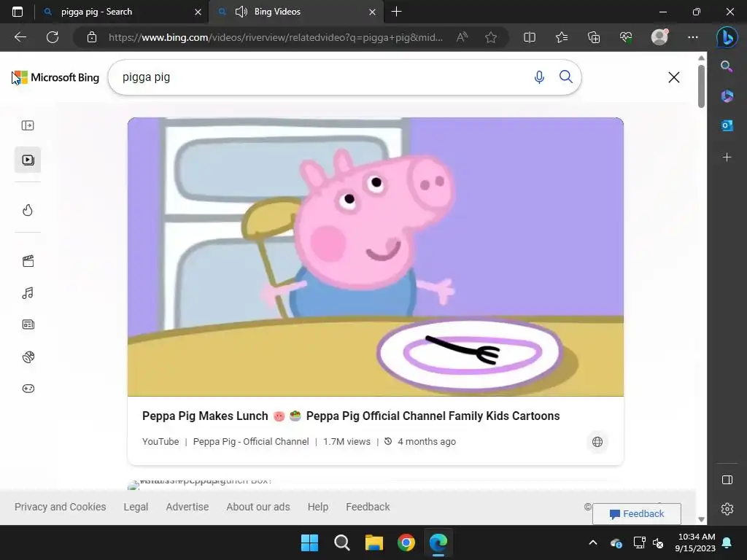747x560 pixels.
Task: Add an app to Edge sidebar
Action: pos(727,157)
